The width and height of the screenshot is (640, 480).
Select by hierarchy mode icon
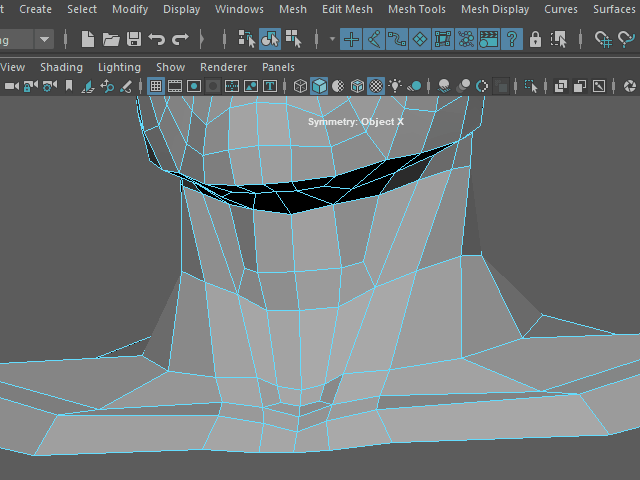247,40
